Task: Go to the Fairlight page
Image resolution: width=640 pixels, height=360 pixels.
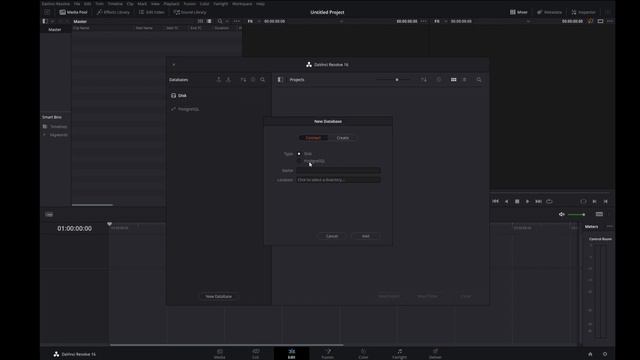Action: click(399, 354)
